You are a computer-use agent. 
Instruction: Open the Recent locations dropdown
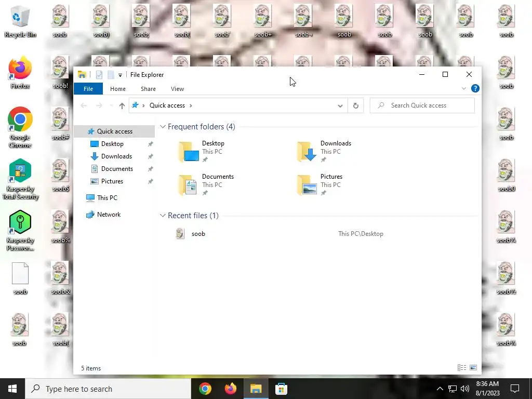pos(111,105)
